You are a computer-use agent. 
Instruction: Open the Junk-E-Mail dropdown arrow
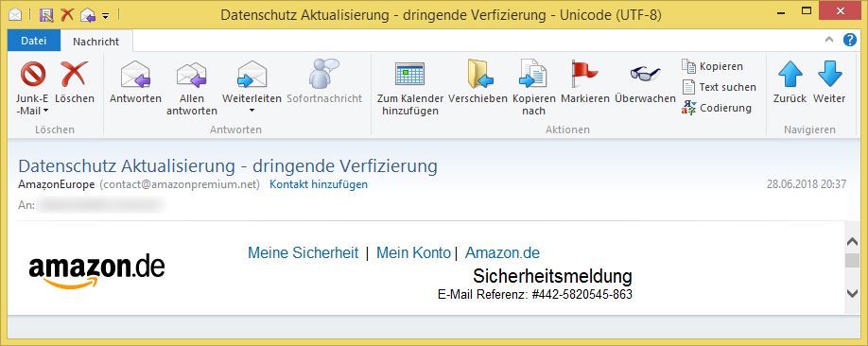pyautogui.click(x=46, y=111)
